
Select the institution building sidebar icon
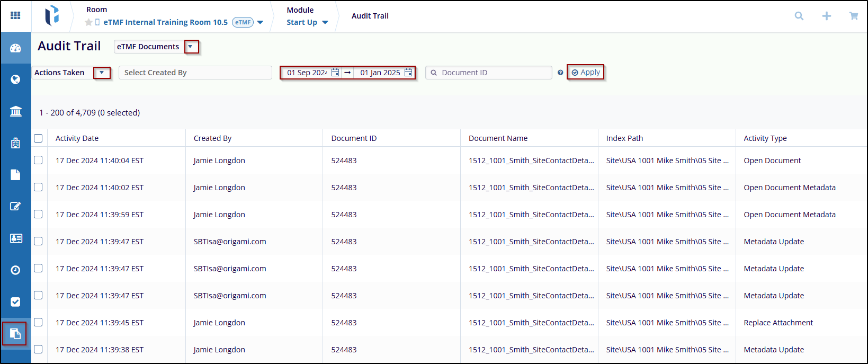[x=15, y=111]
